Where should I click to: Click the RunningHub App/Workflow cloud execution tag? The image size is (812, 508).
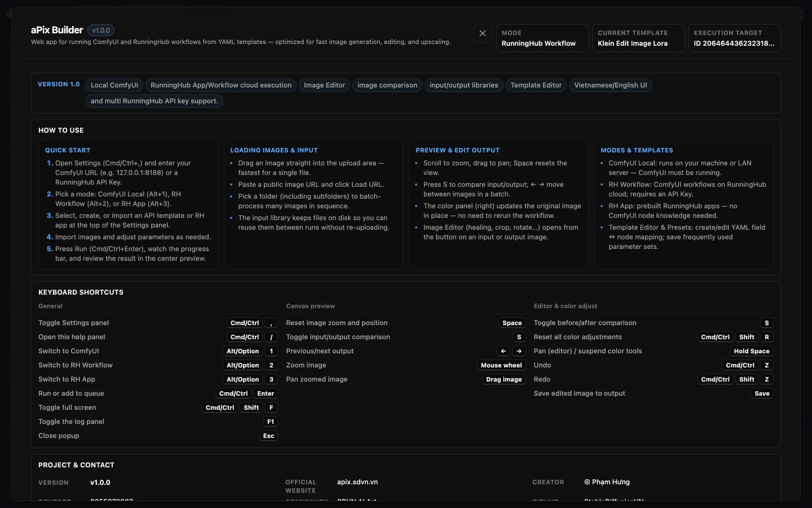[221, 85]
